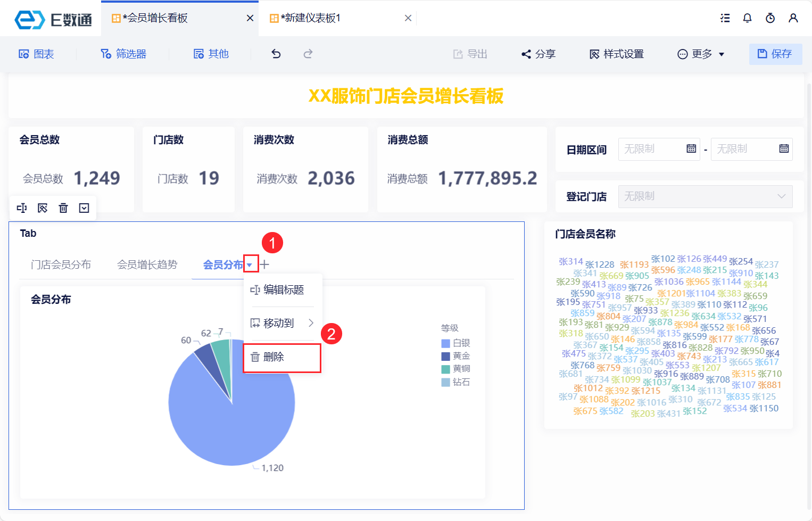Click the dropdown box icon in component toolbar

tap(84, 208)
